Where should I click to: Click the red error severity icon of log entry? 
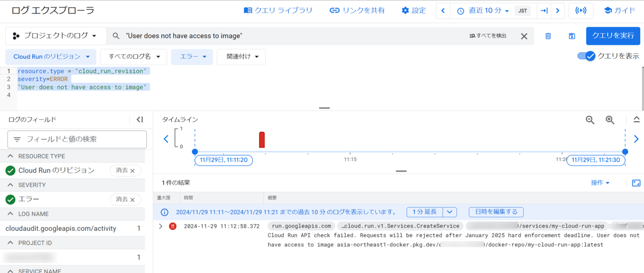(173, 226)
